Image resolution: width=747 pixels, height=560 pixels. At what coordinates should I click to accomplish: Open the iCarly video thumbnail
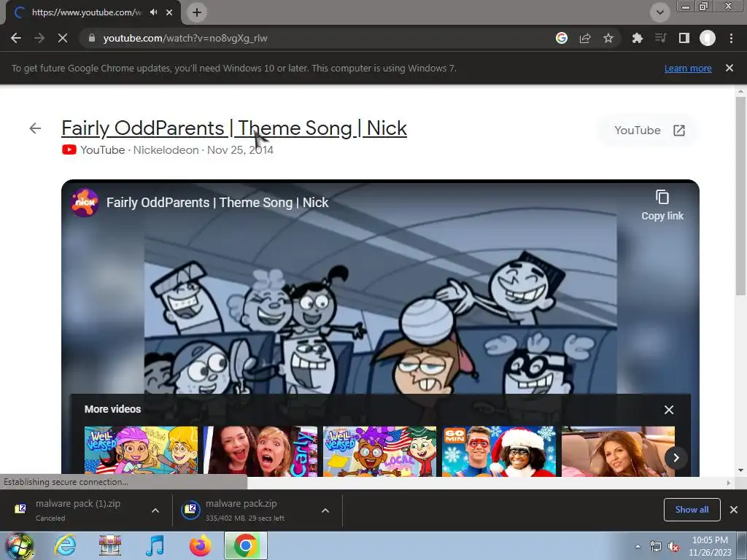click(x=260, y=451)
